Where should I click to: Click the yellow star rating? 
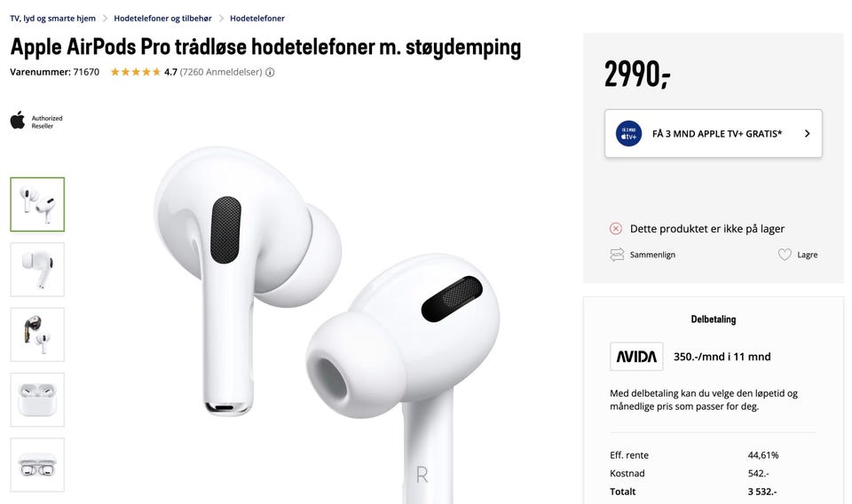point(136,72)
